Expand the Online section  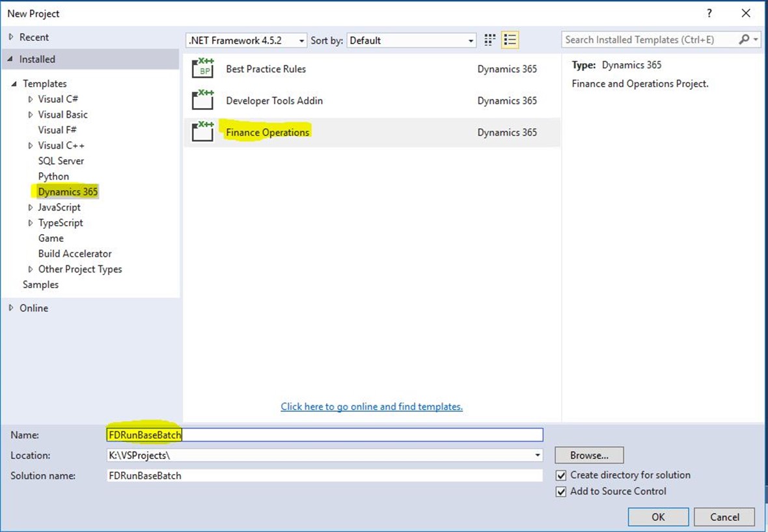click(x=11, y=308)
